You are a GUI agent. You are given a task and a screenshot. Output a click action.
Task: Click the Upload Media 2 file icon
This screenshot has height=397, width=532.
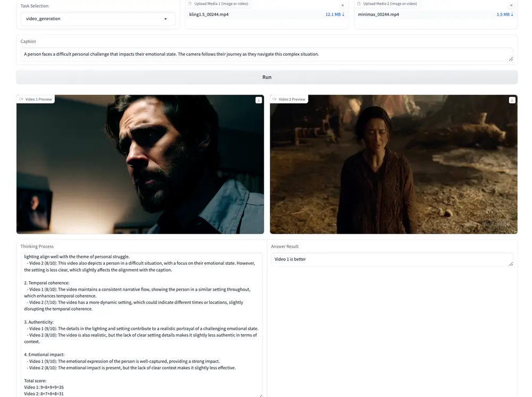359,4
